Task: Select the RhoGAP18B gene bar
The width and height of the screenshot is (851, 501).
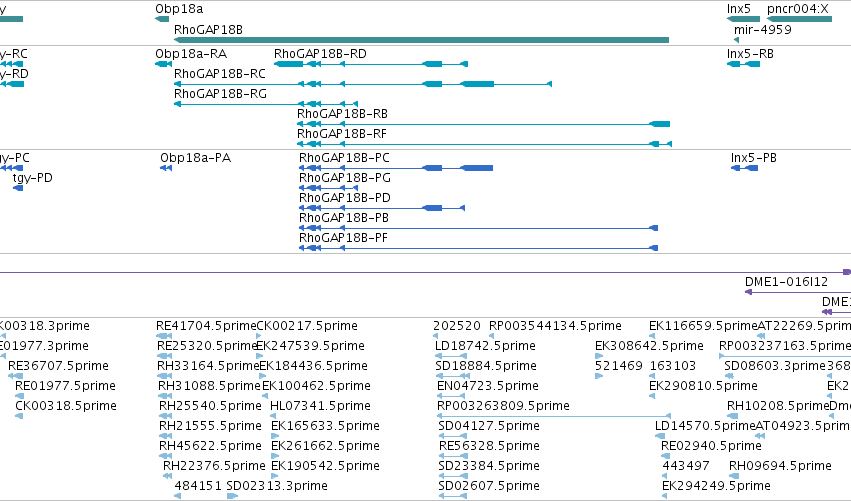Action: (x=421, y=40)
